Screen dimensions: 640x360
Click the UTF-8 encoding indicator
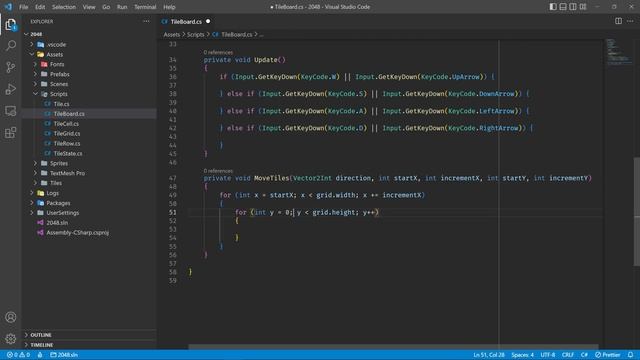[548, 355]
